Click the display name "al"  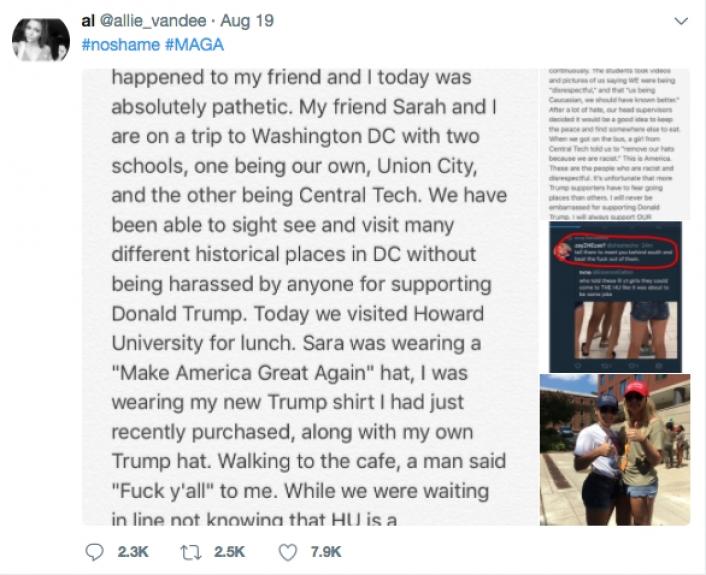point(88,20)
